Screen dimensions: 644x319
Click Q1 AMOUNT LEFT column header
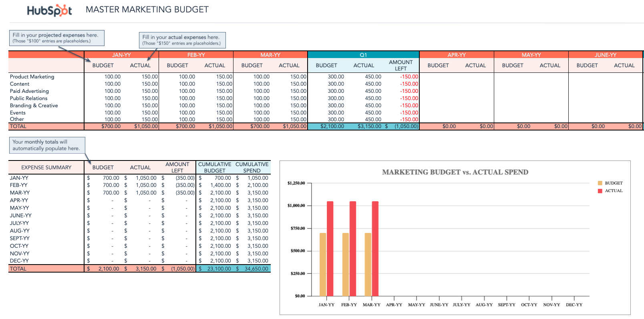click(400, 65)
